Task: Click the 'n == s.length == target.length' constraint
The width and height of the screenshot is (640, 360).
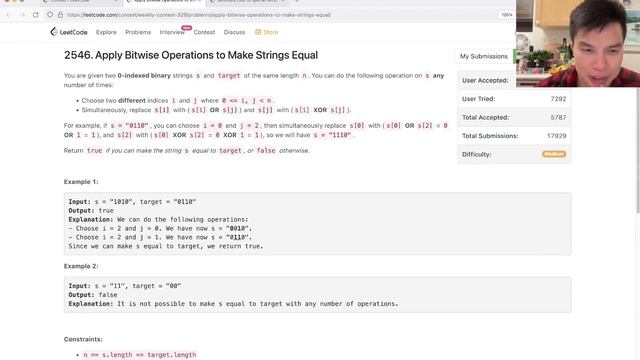Action: point(140,355)
